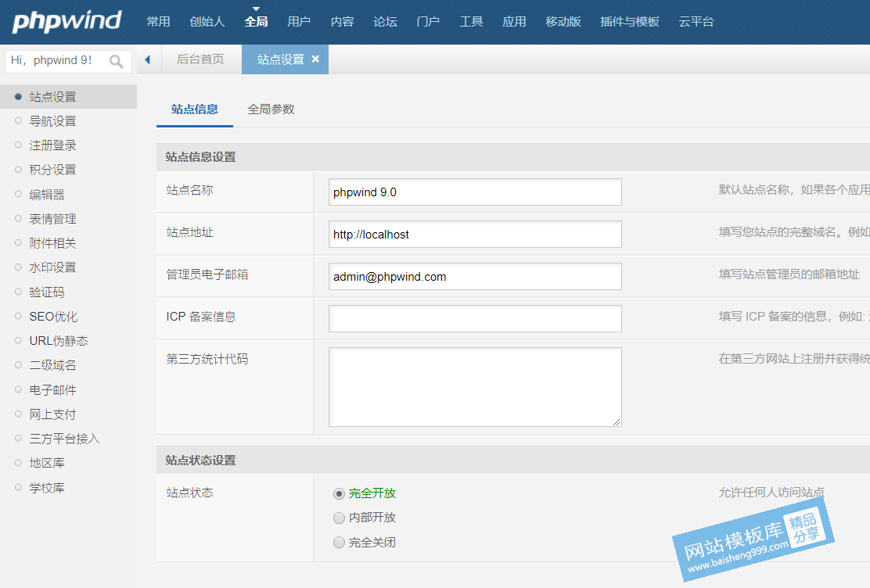Open 网上支付 in the sidebar
The image size is (870, 588).
[x=52, y=414]
